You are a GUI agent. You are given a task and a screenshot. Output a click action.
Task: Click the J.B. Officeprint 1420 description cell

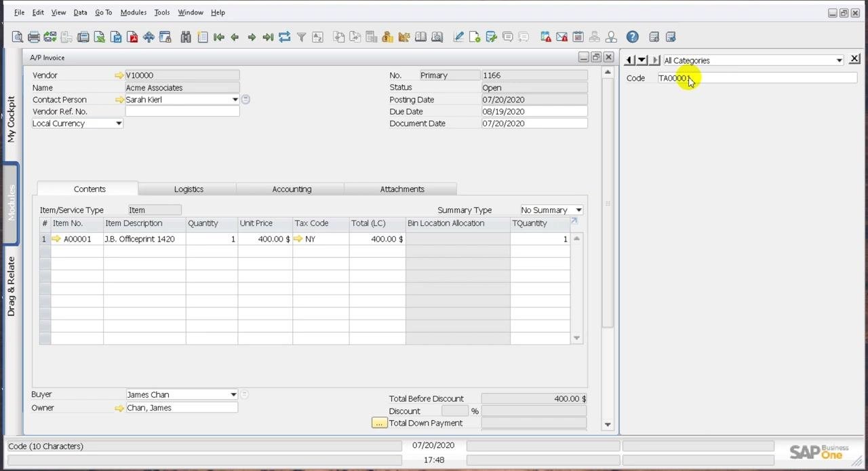click(x=144, y=239)
